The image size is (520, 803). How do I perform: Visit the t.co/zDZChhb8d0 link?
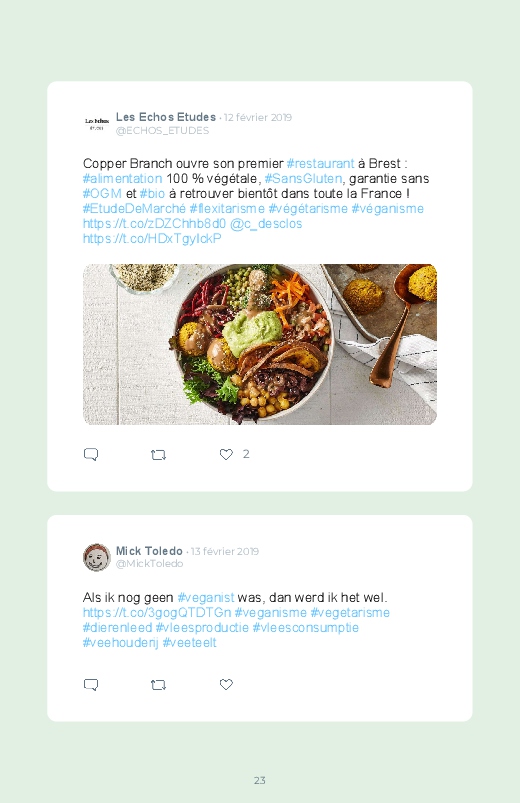(154, 223)
